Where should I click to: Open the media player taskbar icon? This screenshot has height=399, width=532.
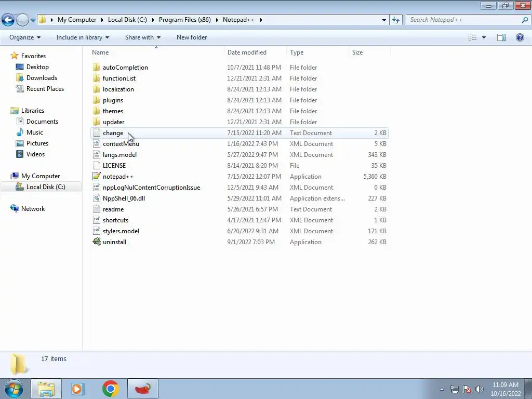[x=78, y=389]
